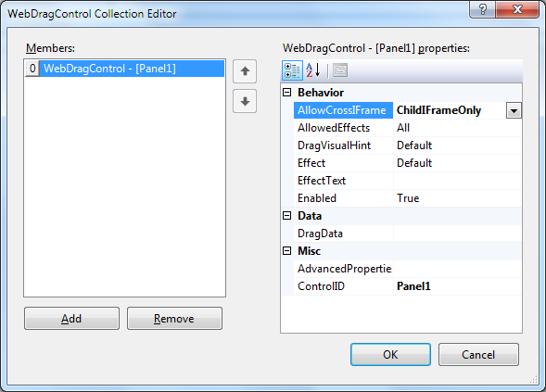
Task: Select the ControlID property row
Action: [x=408, y=286]
